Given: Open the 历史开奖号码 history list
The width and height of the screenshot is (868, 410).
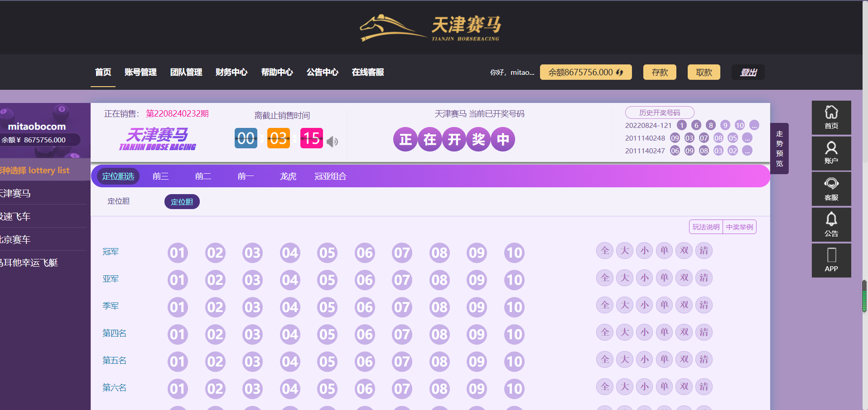Looking at the screenshot, I should (659, 112).
